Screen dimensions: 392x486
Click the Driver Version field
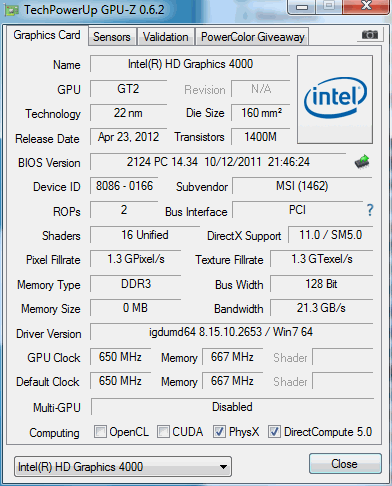(x=231, y=332)
